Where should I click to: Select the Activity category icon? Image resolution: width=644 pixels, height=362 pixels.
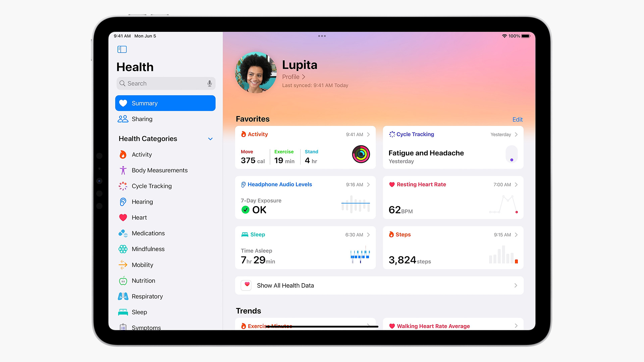(123, 154)
